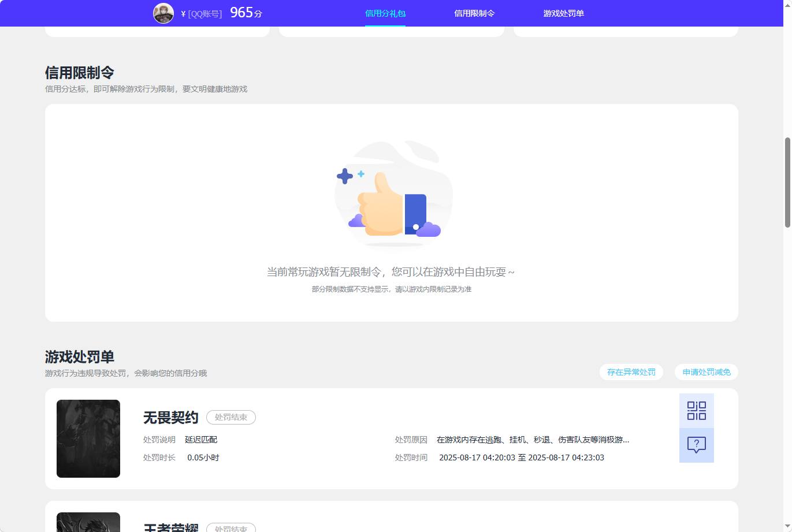
Task: Click the question help icon on 无畏契约 card
Action: [x=697, y=445]
